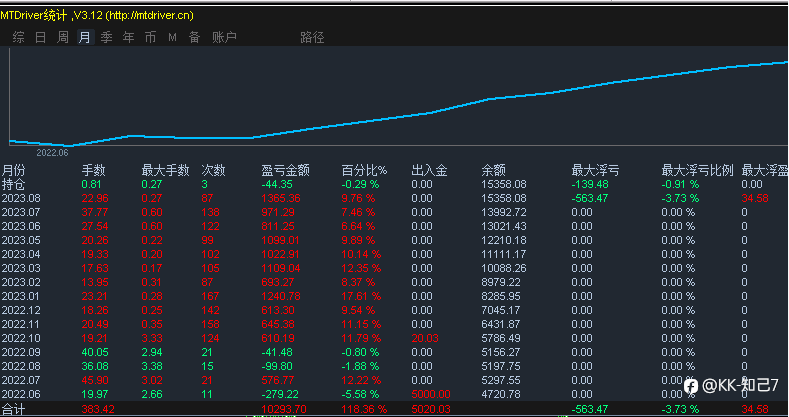This screenshot has height=417, width=789.
Task: Click the total profit 10293.70
Action: coord(284,409)
